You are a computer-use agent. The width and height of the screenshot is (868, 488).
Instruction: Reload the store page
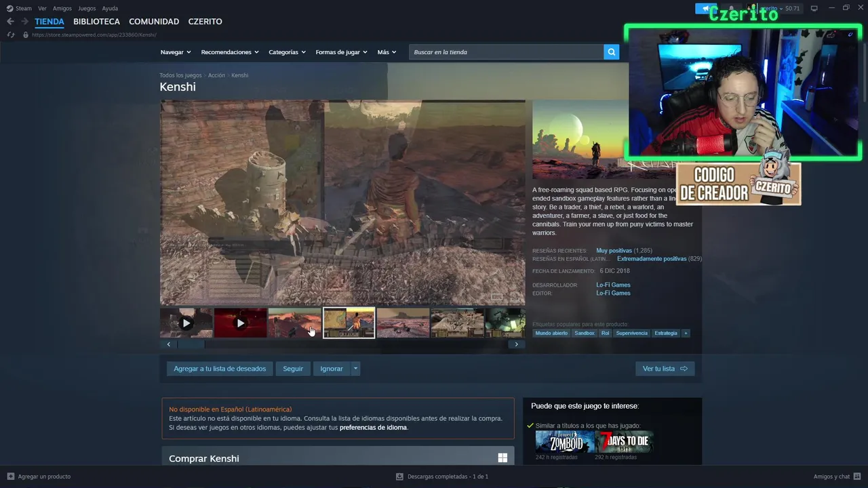[11, 35]
